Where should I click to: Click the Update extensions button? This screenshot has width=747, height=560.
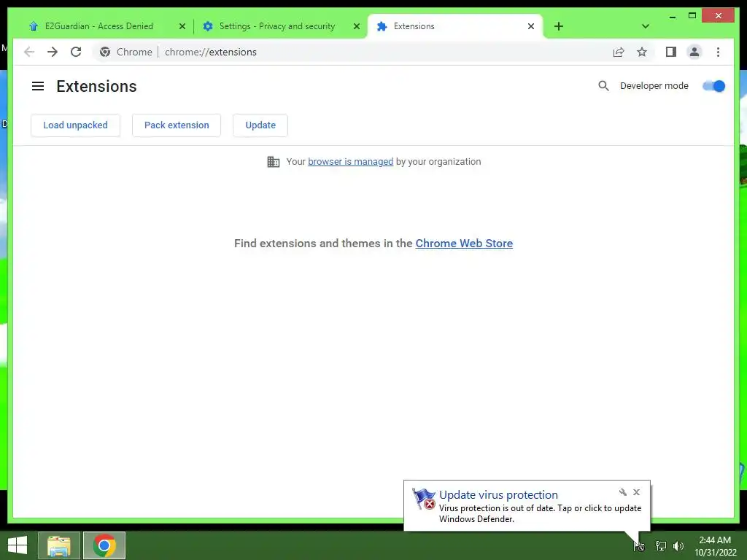(x=260, y=125)
